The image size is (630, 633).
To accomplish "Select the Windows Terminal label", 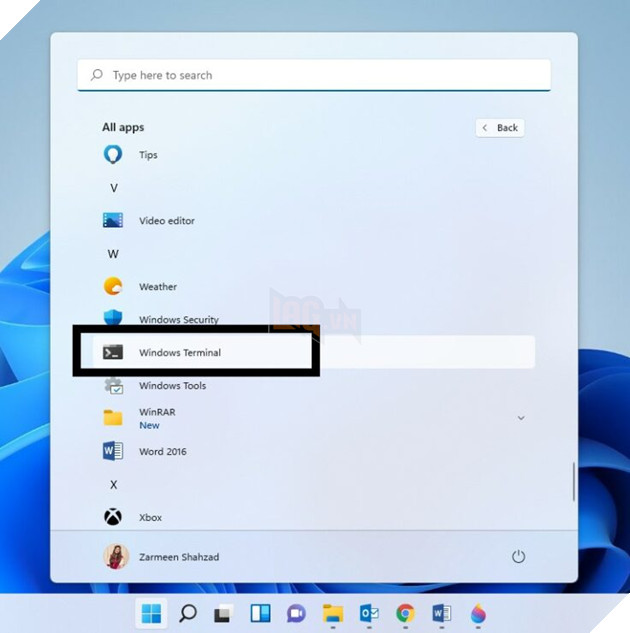I will coord(180,352).
